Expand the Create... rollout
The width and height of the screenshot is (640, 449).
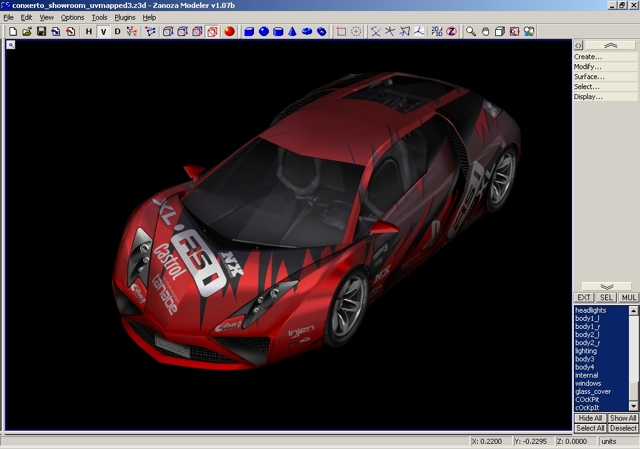[x=588, y=57]
